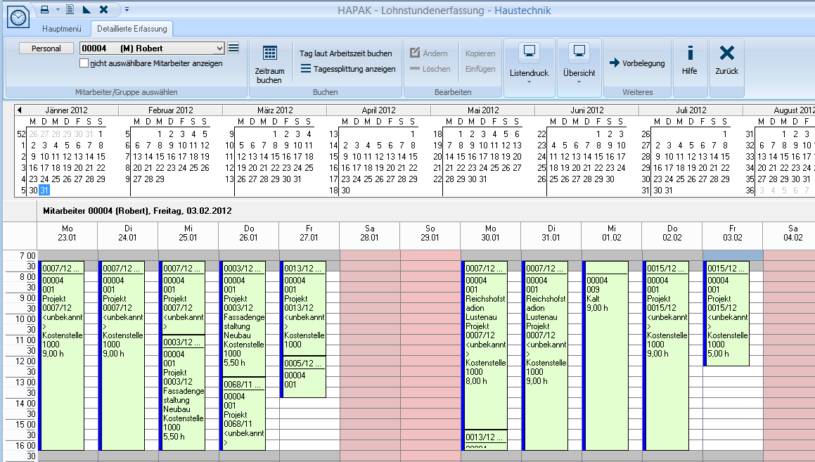
Task: Enable nicht auswählbare Mitarbeiter anzeigen checkbox
Action: tap(84, 63)
